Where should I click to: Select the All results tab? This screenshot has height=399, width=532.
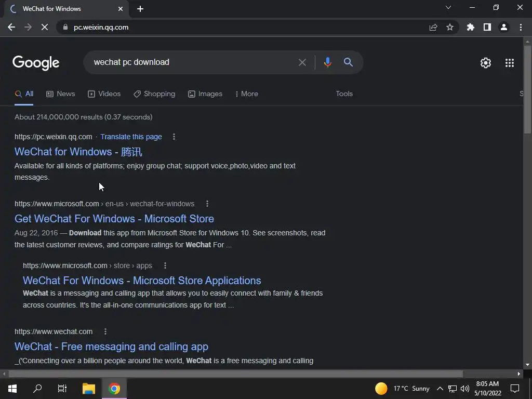point(24,94)
